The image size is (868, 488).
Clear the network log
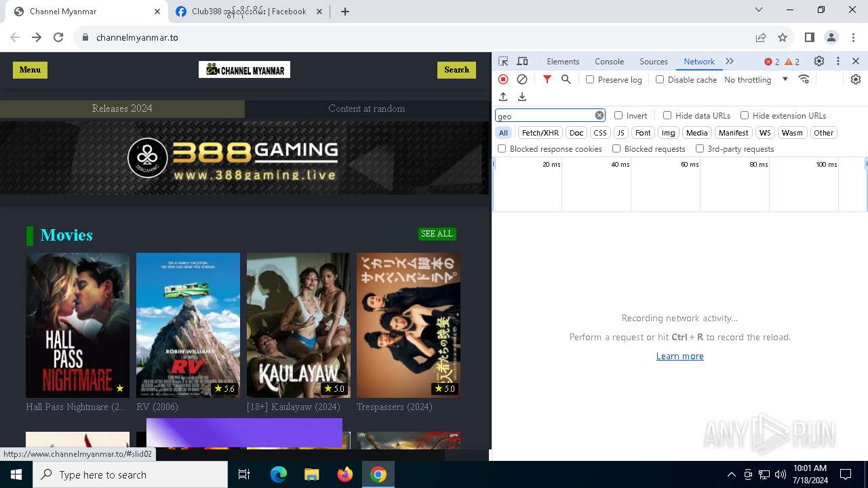[x=522, y=79]
